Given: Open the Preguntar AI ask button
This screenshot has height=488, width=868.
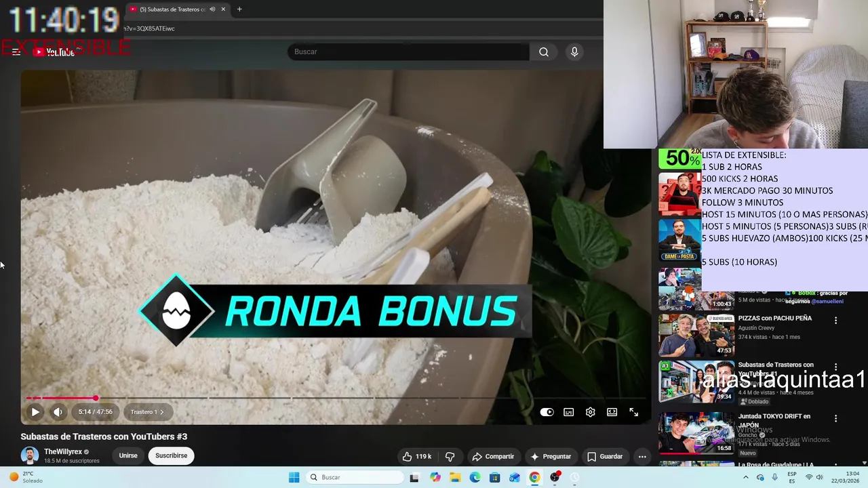Looking at the screenshot, I should click(551, 456).
